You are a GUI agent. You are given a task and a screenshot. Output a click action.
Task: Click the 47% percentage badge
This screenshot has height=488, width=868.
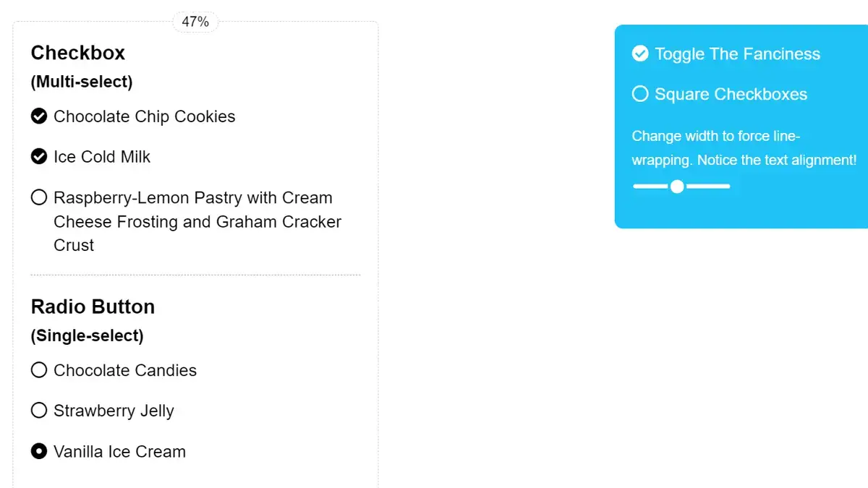194,21
